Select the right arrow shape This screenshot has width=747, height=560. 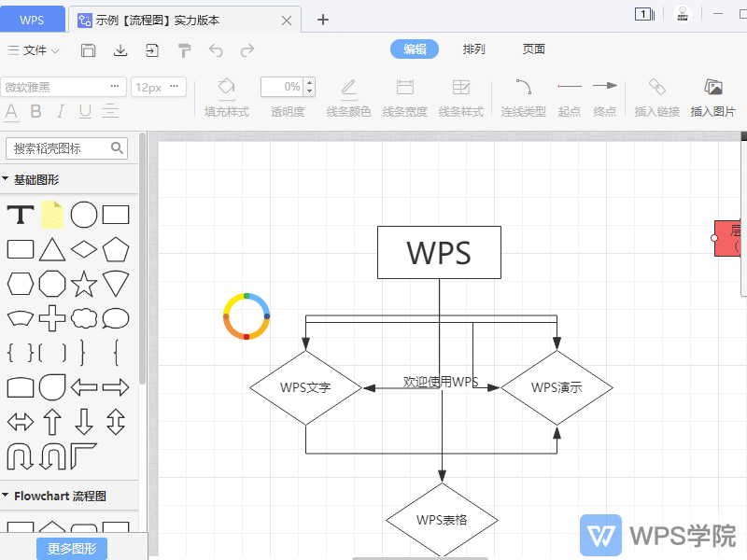[116, 387]
